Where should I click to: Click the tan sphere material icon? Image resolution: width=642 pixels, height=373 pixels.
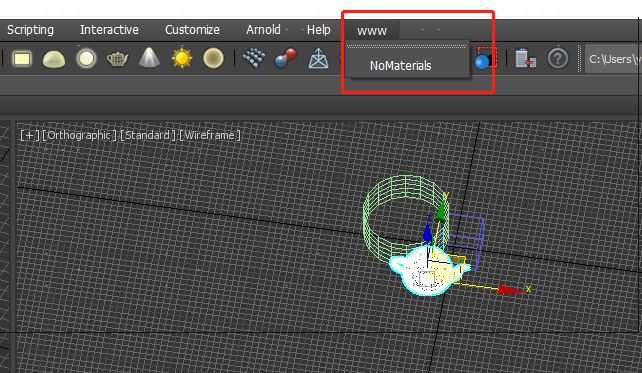[x=213, y=58]
